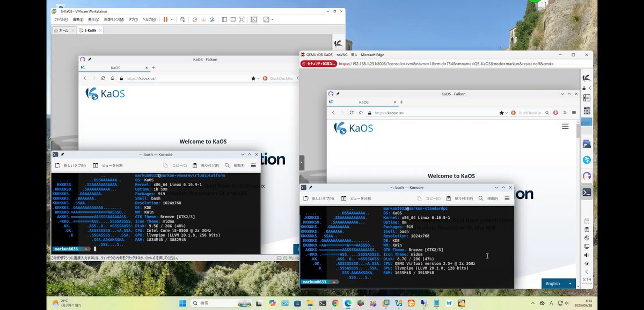Click 貼り付け(P) in VMware Konsole toolbar
This screenshot has height=310, width=644.
tap(206, 166)
